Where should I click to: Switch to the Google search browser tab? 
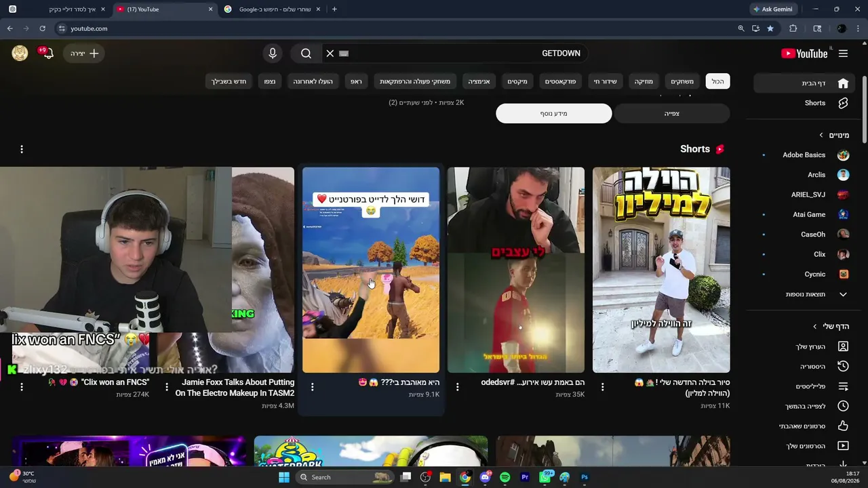tap(273, 9)
